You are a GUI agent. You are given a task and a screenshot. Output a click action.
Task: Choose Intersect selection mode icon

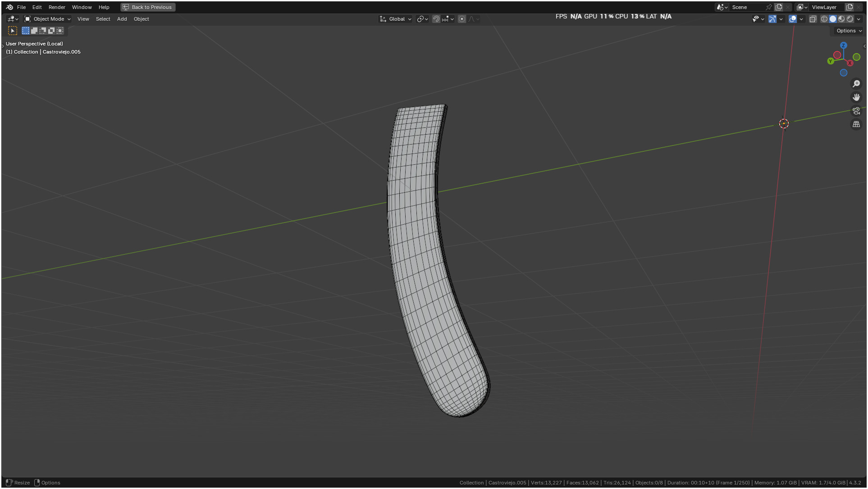tap(60, 31)
